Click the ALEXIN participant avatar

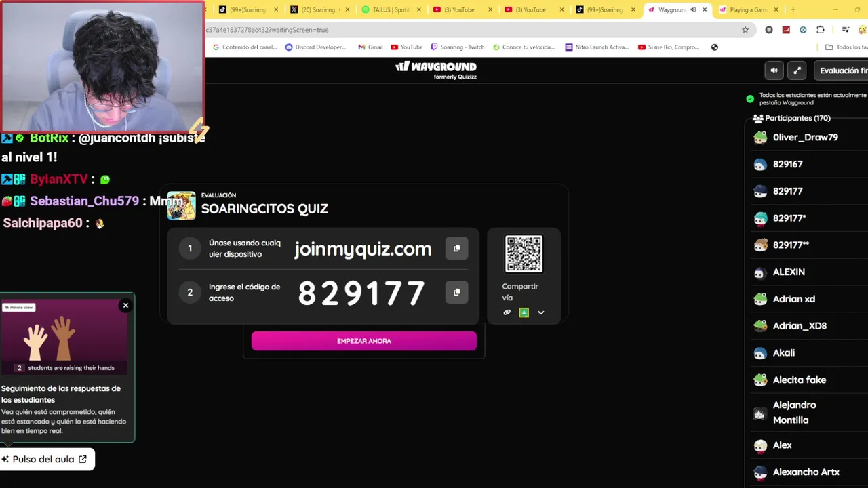click(x=760, y=272)
